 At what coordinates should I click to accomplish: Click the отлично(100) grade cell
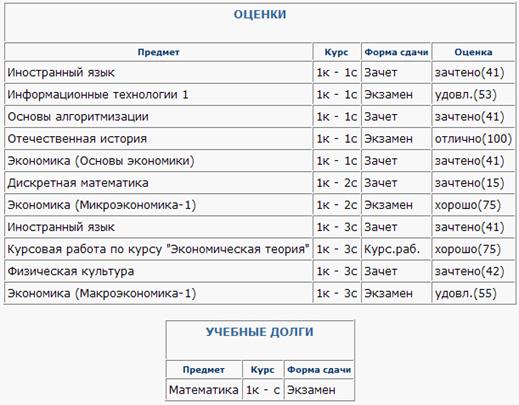click(473, 139)
